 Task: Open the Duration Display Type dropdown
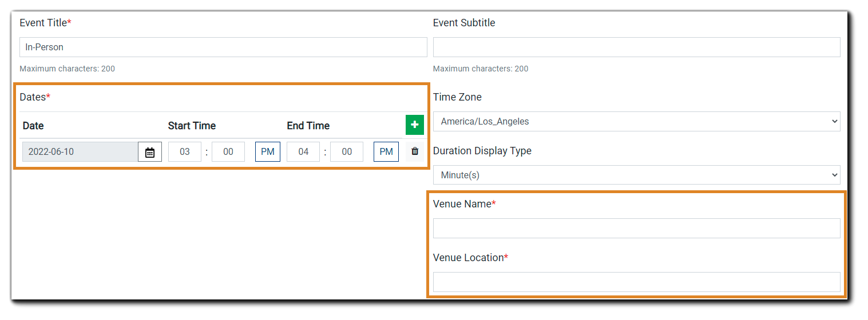(x=636, y=175)
